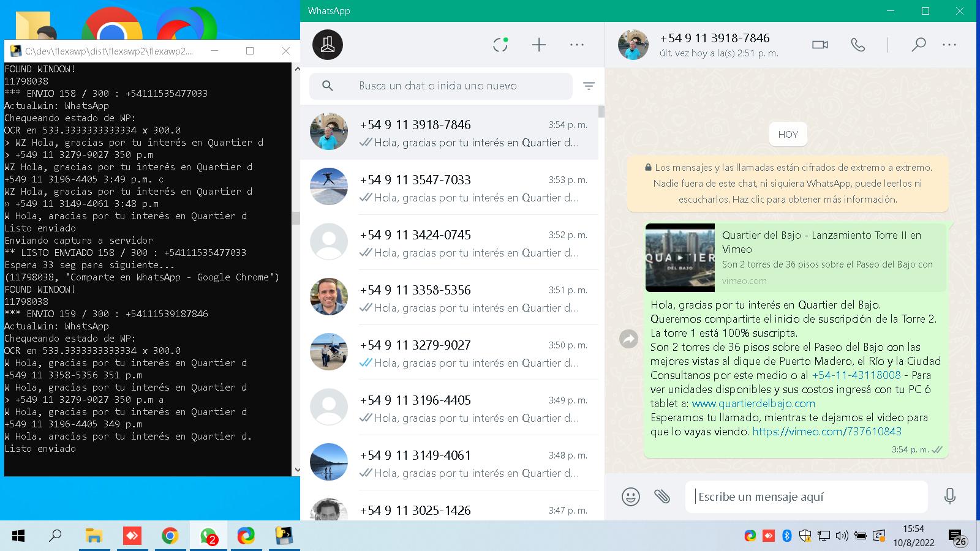
Task: Open File Explorer from taskbar
Action: coord(94,536)
